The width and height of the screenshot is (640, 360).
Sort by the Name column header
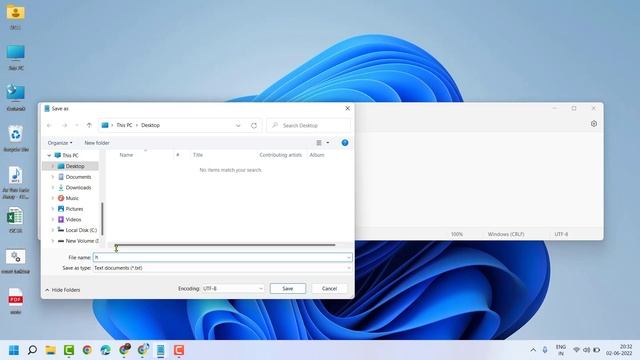point(127,155)
